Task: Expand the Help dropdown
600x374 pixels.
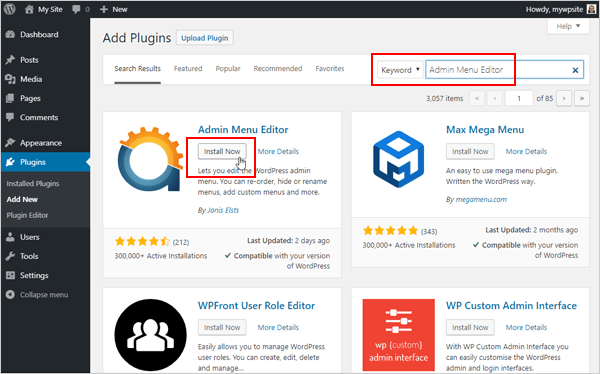Action: [568, 26]
